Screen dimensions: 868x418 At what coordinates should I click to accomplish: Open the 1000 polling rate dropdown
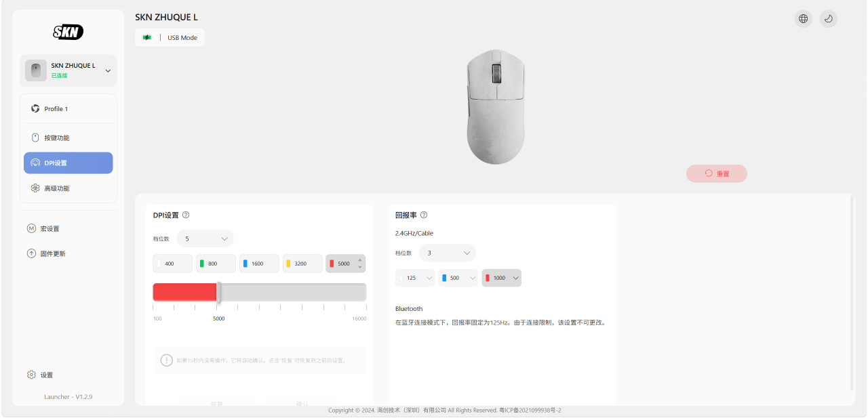point(501,278)
